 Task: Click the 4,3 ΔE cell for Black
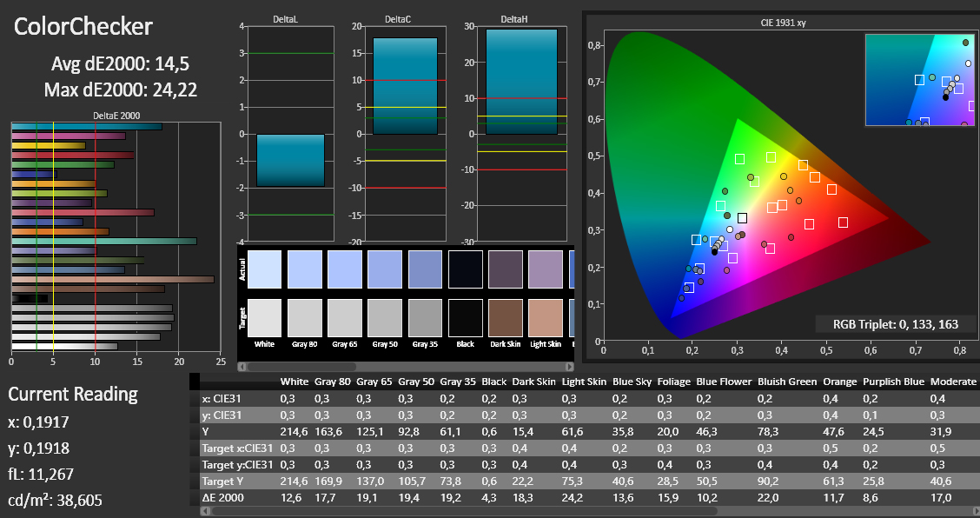coord(490,498)
